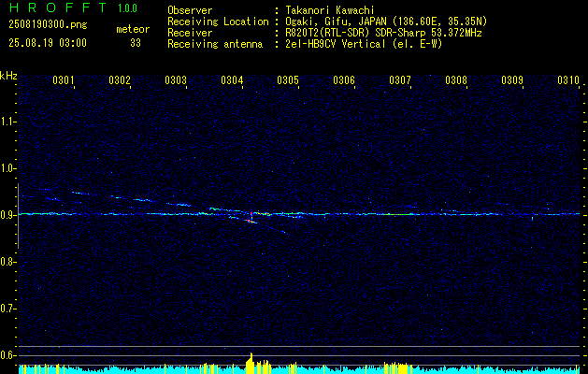Click the 0301 time marker

[x=63, y=79]
